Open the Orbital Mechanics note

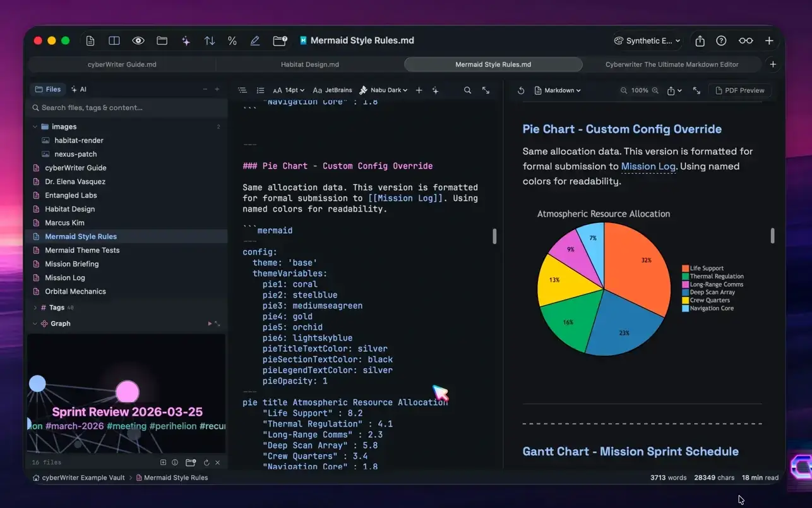pos(75,291)
